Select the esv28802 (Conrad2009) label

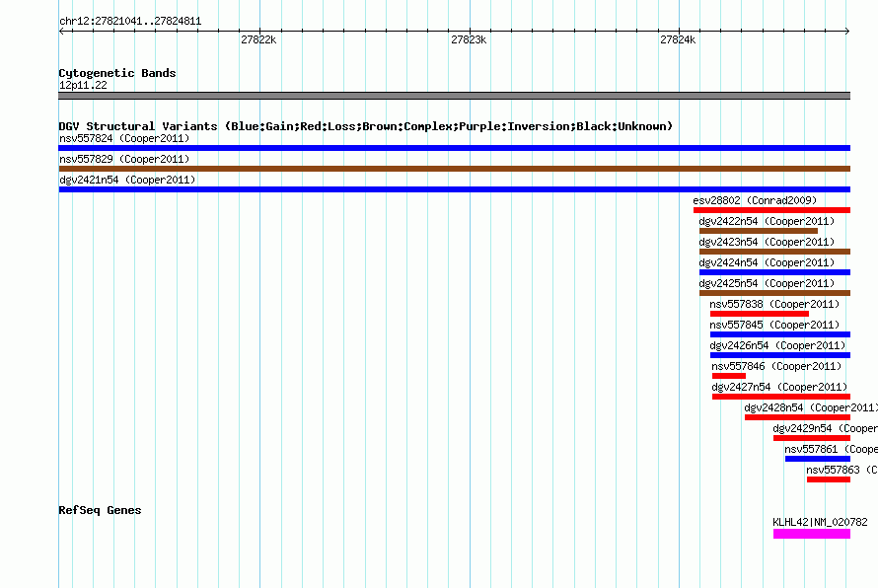tap(755, 200)
